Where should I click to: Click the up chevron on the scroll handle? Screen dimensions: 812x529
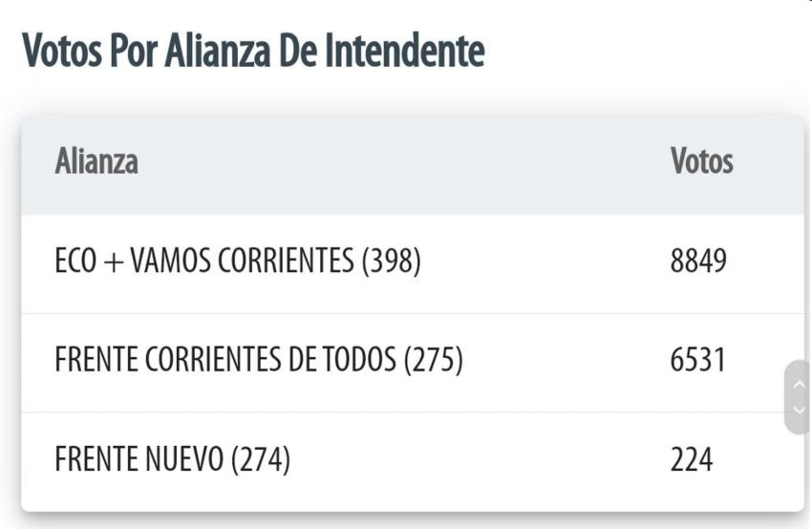point(799,385)
